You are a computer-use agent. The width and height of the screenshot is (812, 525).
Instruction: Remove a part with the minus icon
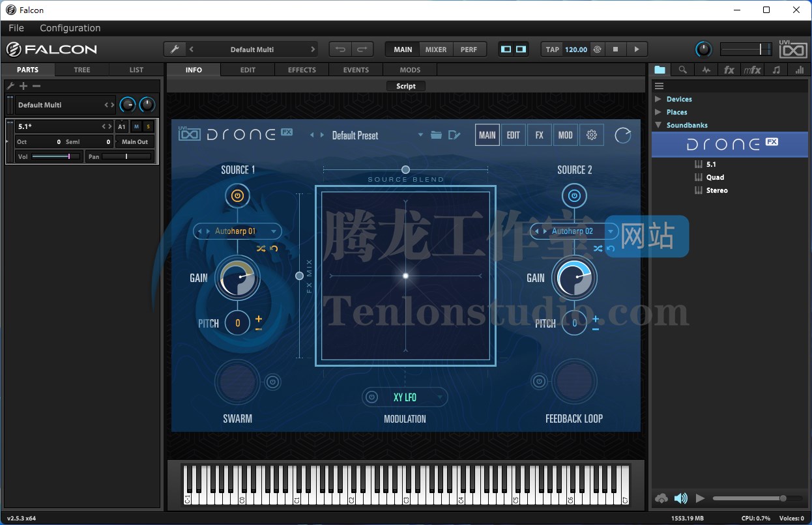coord(36,86)
